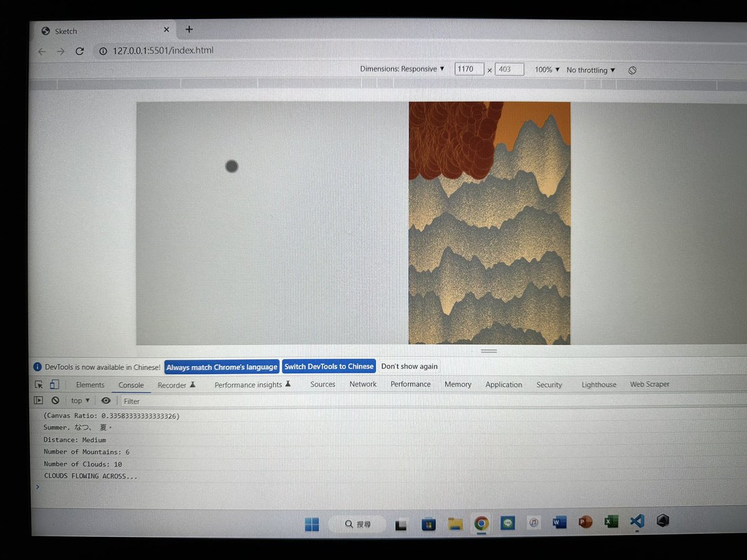747x560 pixels.
Task: Open the LINE app on taskbar
Action: [x=508, y=523]
